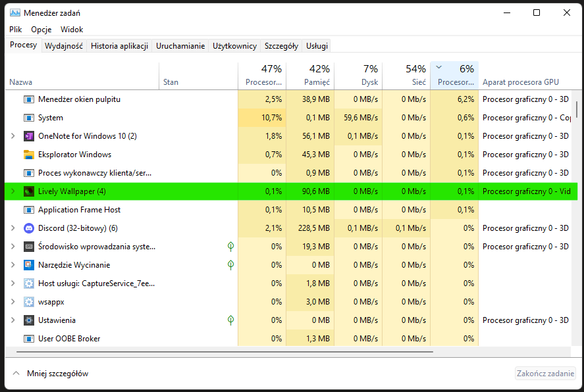Open the Opcje menu
584x392 pixels.
coord(41,29)
